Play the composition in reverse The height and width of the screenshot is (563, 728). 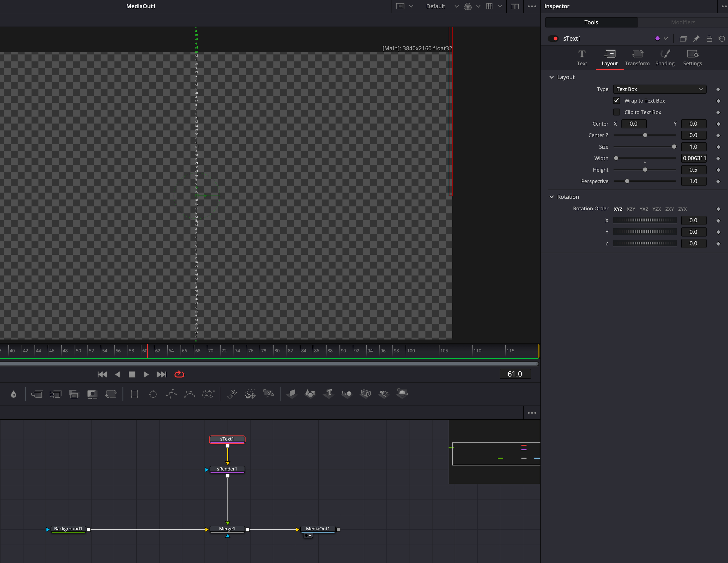click(x=117, y=375)
